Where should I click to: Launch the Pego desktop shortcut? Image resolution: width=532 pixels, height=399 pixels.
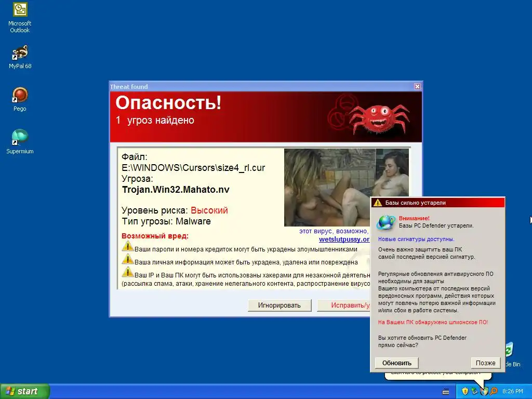20,99
